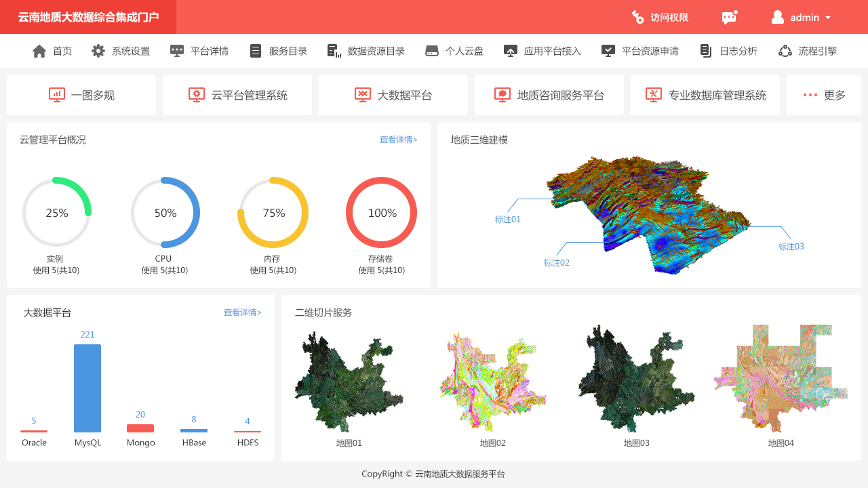Open the 地质咨询服务平台 card
Image resolution: width=868 pixels, height=488 pixels.
coord(549,95)
